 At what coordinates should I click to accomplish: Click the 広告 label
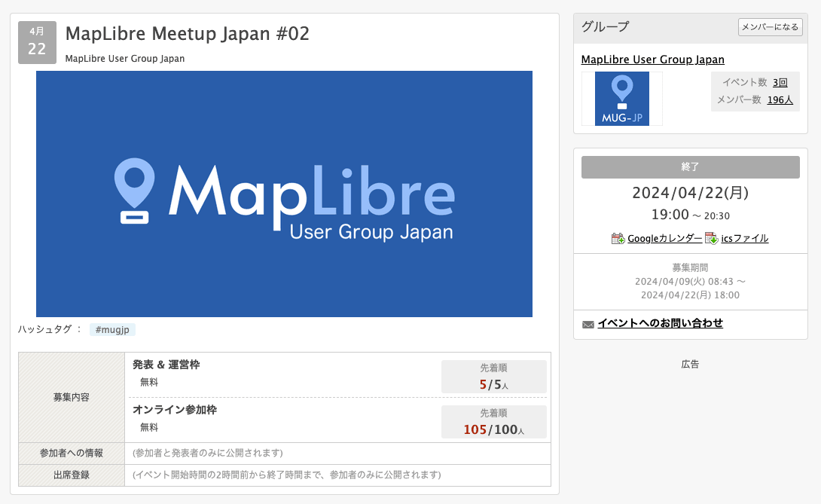tap(690, 364)
